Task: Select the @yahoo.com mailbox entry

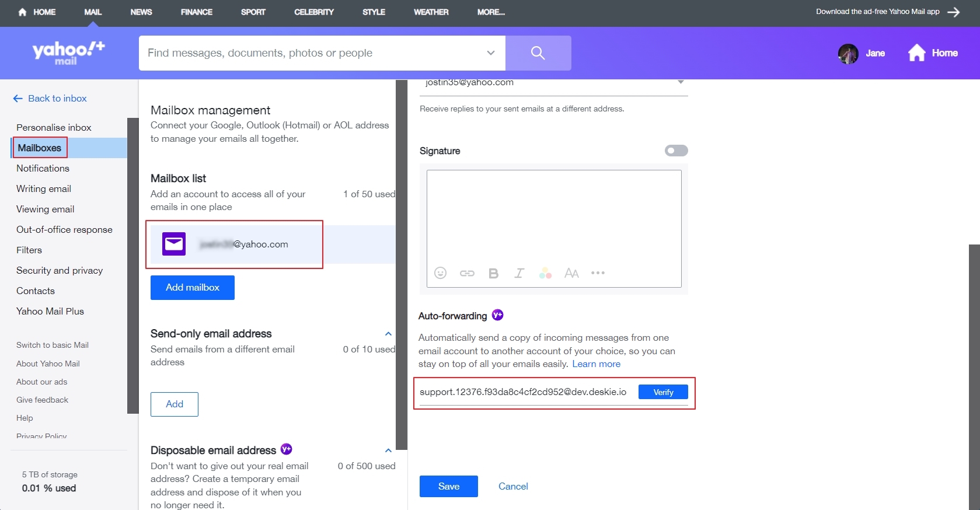Action: [273, 244]
